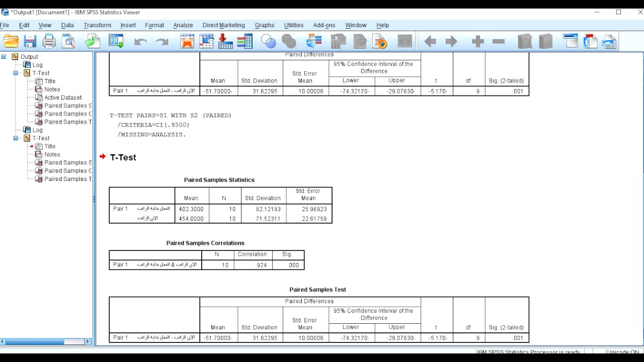Image resolution: width=644 pixels, height=362 pixels.
Task: Open the Recall recent dialogs toolbar icon
Action: 116,41
